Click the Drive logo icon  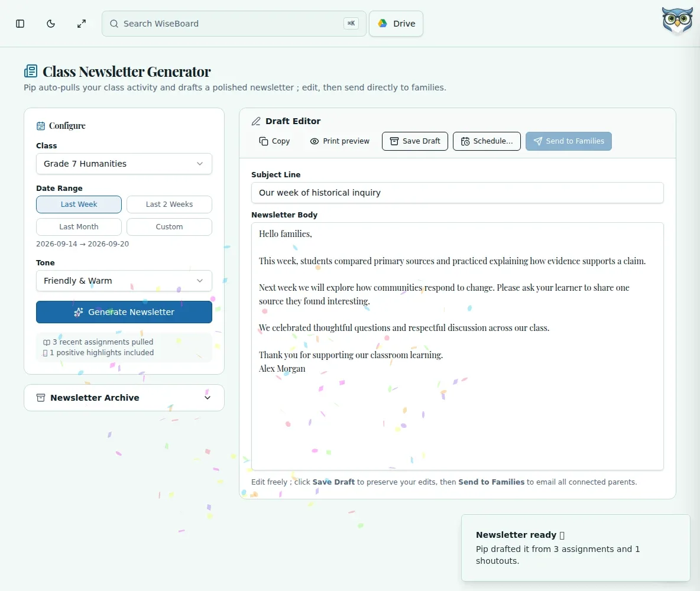[x=383, y=23]
